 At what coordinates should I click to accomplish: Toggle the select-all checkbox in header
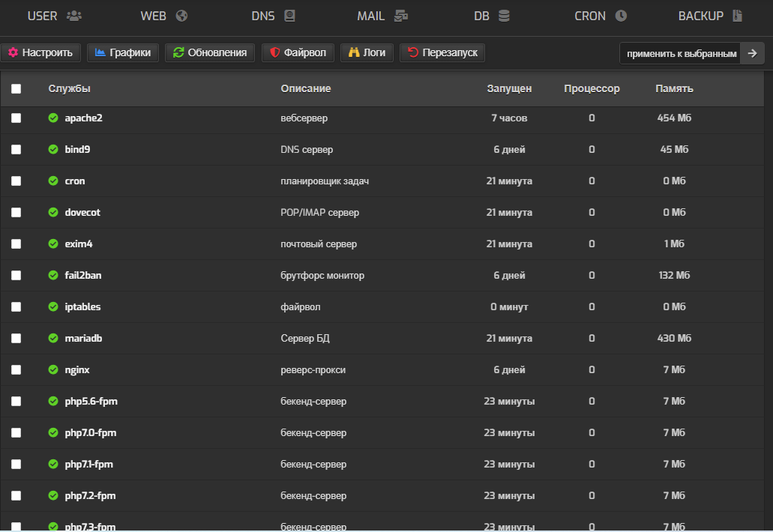click(16, 88)
